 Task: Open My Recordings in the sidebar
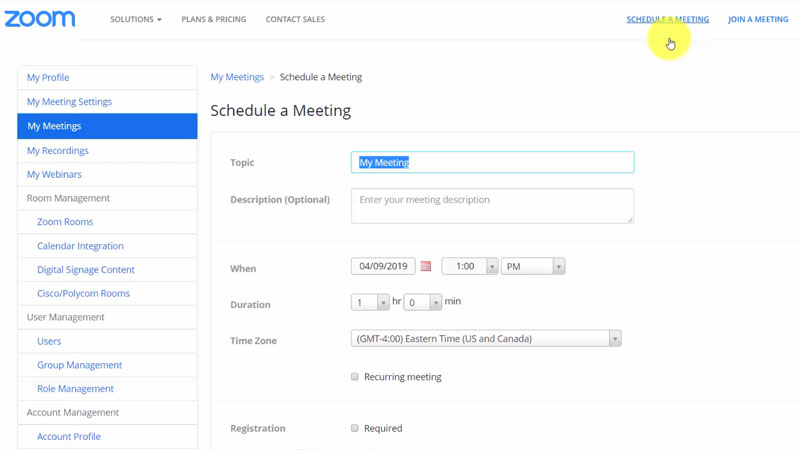click(x=58, y=150)
